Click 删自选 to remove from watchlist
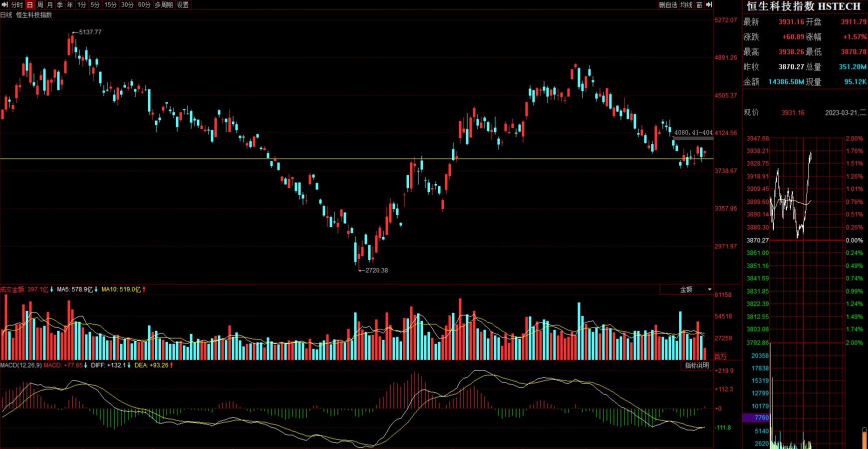868x449 pixels. pyautogui.click(x=668, y=4)
